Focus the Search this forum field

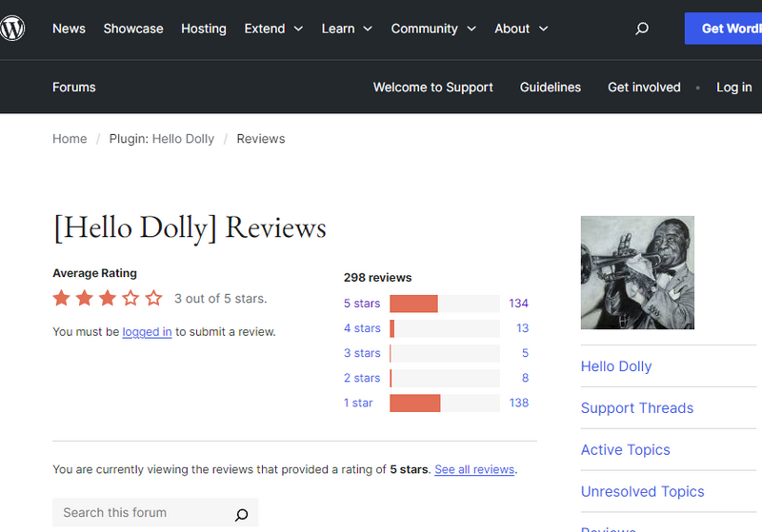pos(155,513)
